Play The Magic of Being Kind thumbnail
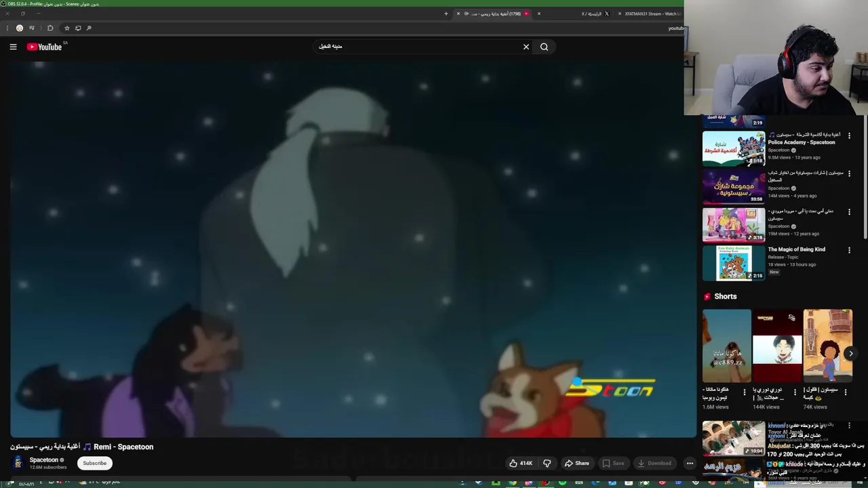 click(x=733, y=263)
